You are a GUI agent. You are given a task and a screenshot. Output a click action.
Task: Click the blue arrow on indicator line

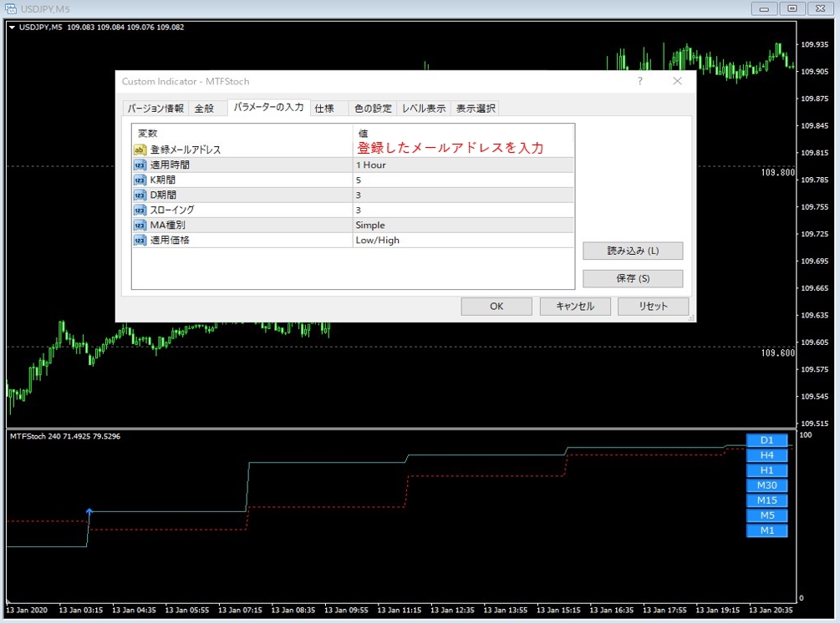point(89,512)
